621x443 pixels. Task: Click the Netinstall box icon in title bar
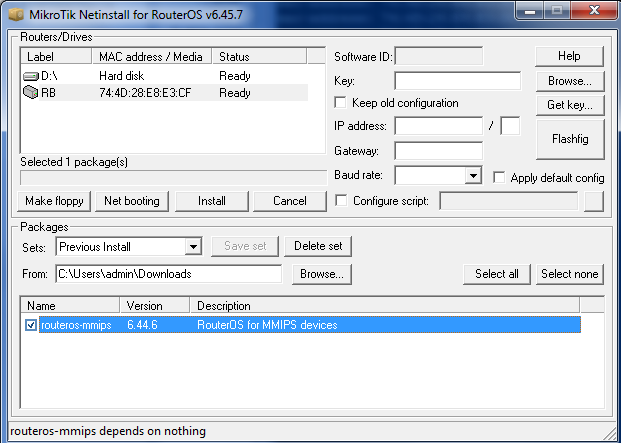[x=17, y=15]
